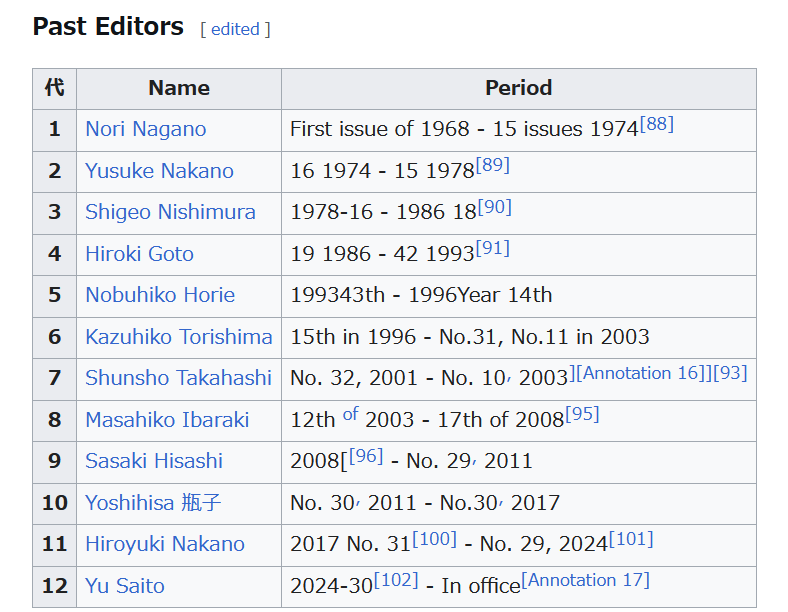This screenshot has width=788, height=612.
Task: Jump to citation reference 88
Action: 657,124
